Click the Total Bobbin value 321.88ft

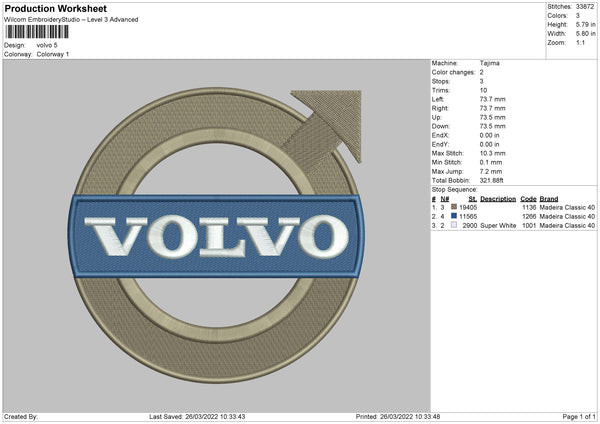pos(492,180)
